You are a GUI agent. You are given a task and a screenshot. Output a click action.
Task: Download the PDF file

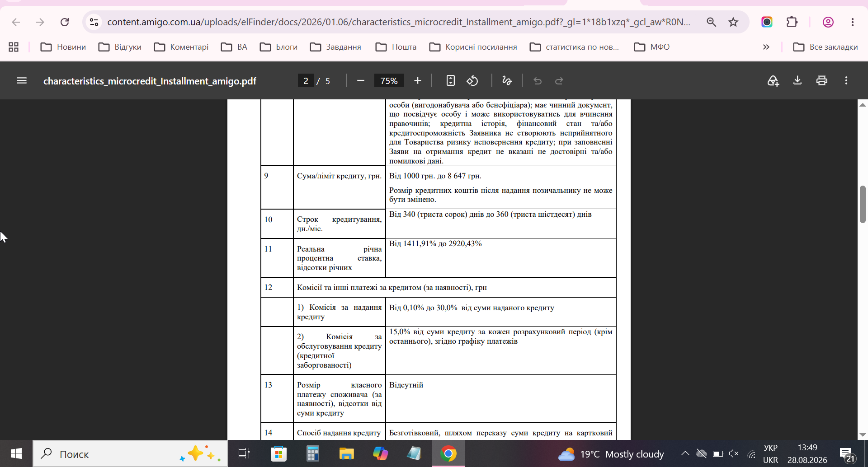[797, 81]
